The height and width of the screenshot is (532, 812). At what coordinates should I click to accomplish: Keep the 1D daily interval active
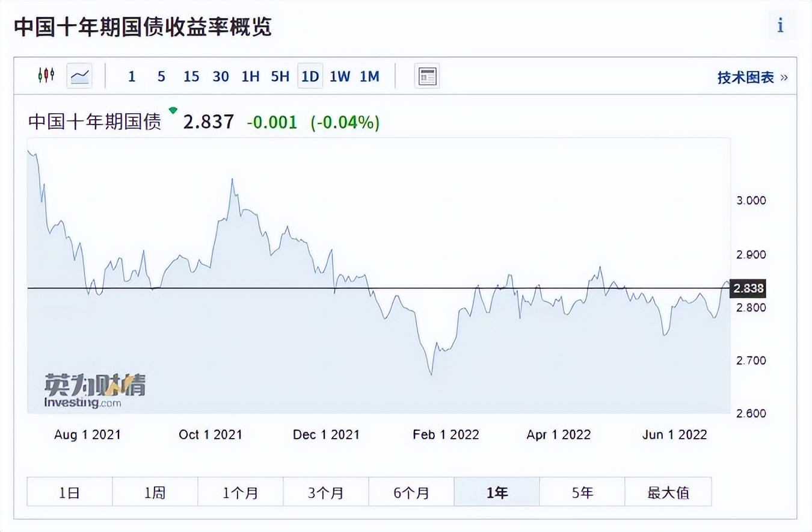(310, 76)
